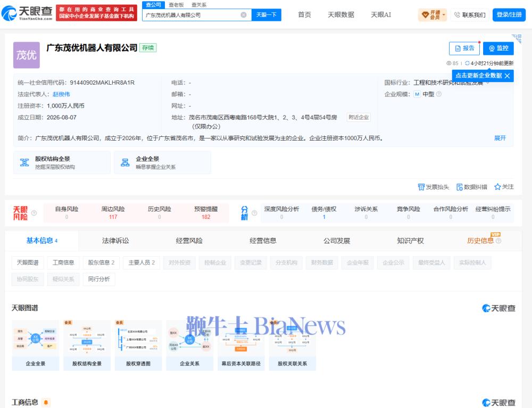Image resolution: width=532 pixels, height=408 pixels.
Task: Expand the company intro with 展开
Action: click(x=500, y=138)
